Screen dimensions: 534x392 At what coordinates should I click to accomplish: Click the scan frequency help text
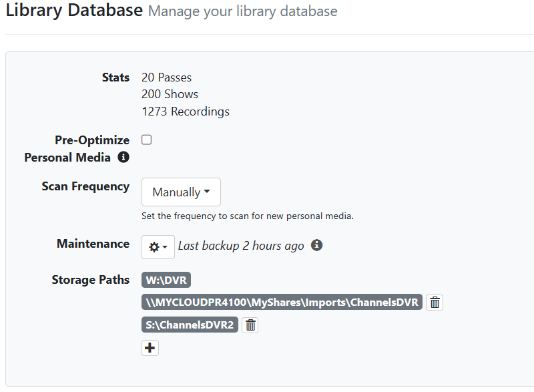[247, 216]
